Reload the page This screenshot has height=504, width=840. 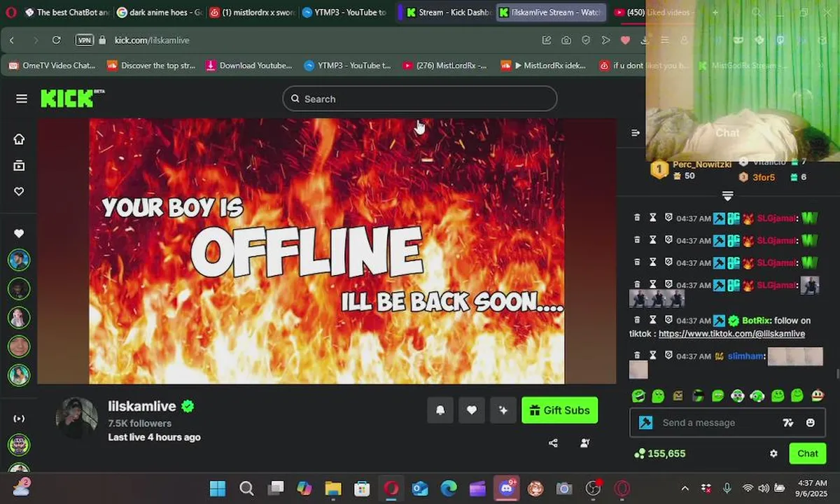[x=56, y=40]
